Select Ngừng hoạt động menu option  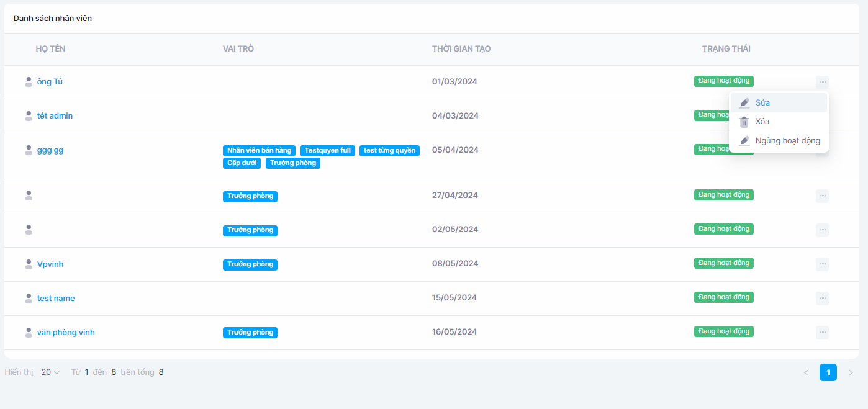pos(787,141)
